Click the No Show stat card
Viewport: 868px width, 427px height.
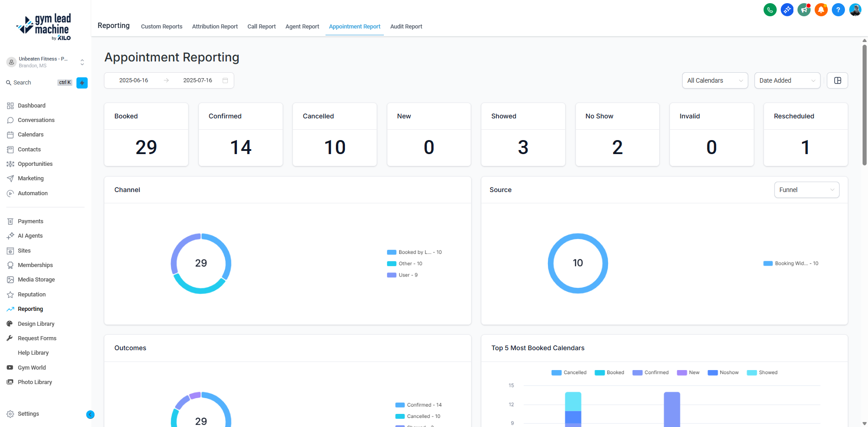coord(617,135)
